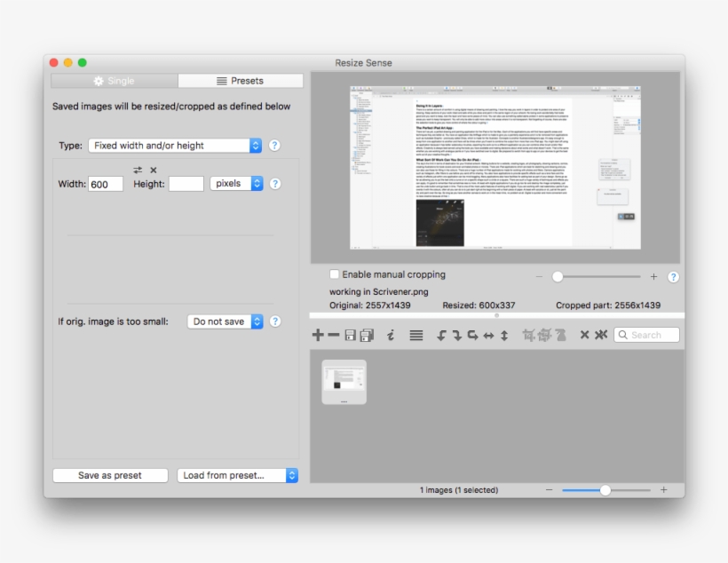
Task: Clear the width value using the X icon
Action: tap(153, 170)
